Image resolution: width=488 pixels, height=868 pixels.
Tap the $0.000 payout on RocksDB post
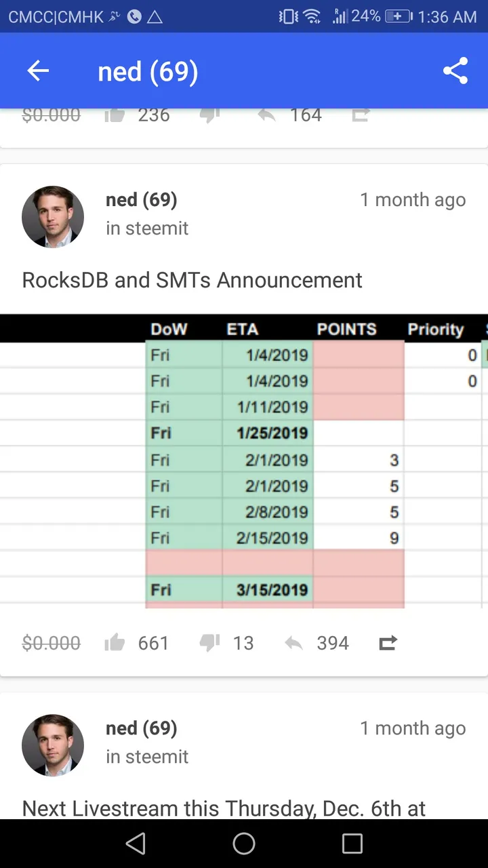point(51,643)
